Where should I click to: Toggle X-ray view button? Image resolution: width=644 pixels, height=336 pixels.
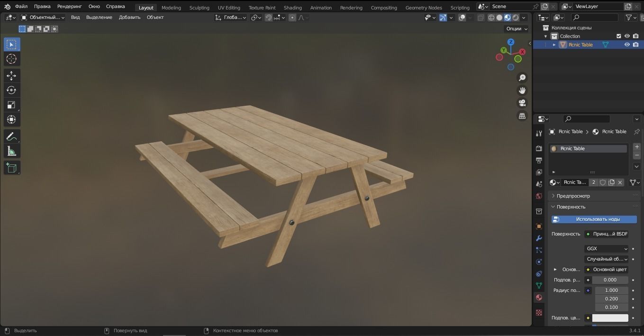481,18
